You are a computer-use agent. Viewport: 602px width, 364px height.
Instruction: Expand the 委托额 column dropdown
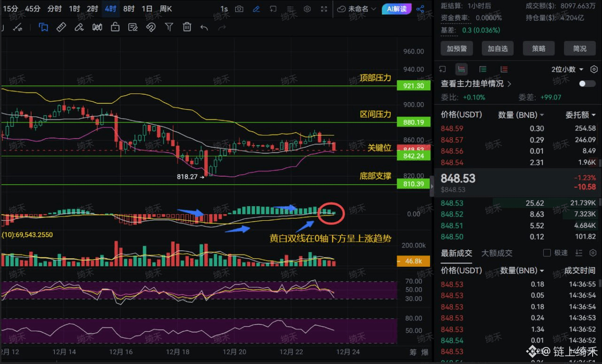[x=580, y=115]
